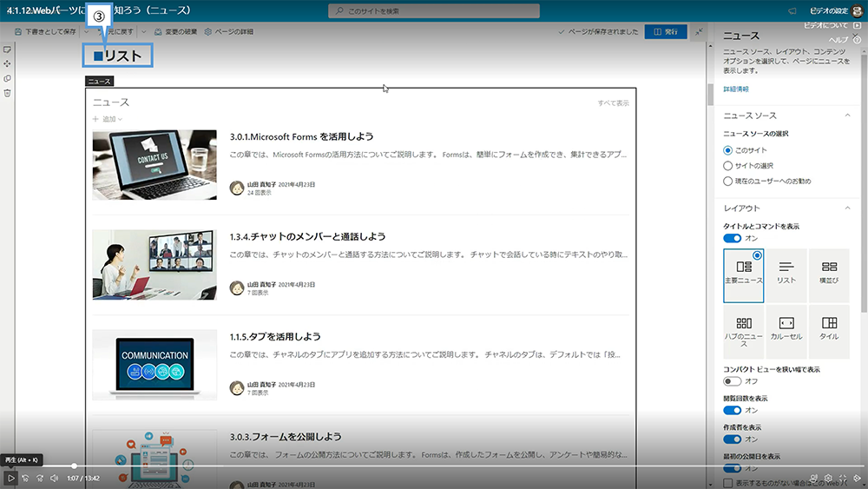Screen dimensions: 868x489
Task: Click the video progress bar knob
Action: tap(74, 466)
